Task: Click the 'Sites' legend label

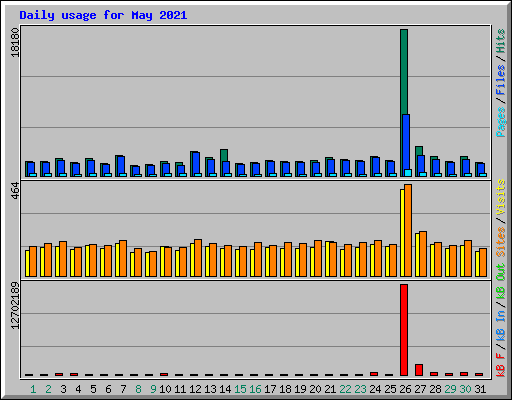Action: tap(501, 242)
